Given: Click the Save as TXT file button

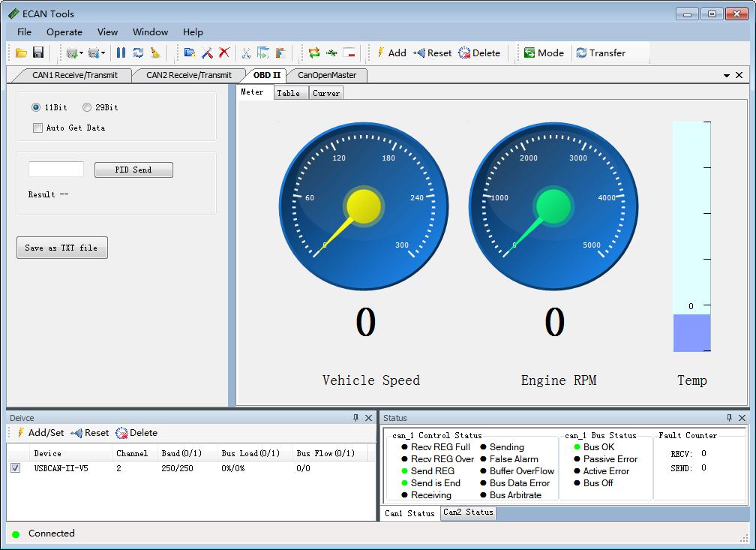Looking at the screenshot, I should tap(61, 248).
